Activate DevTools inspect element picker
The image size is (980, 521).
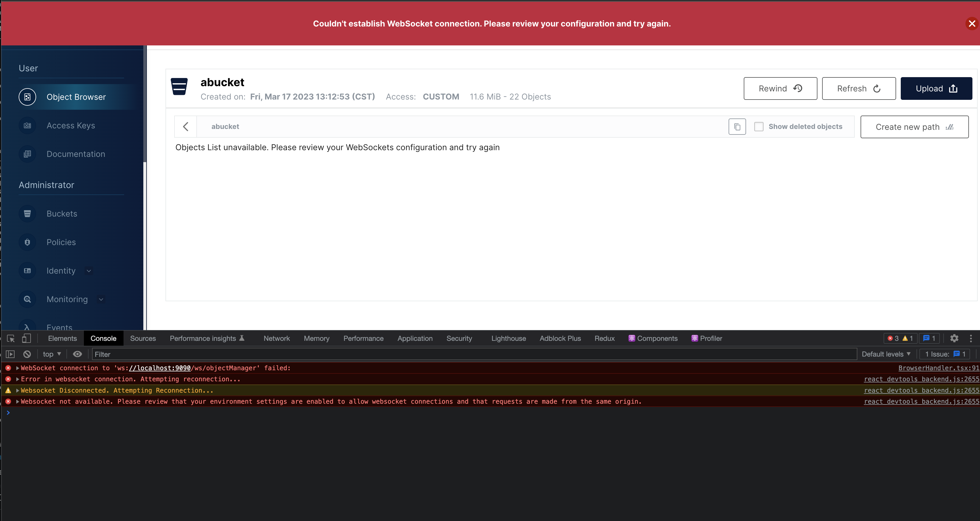11,338
